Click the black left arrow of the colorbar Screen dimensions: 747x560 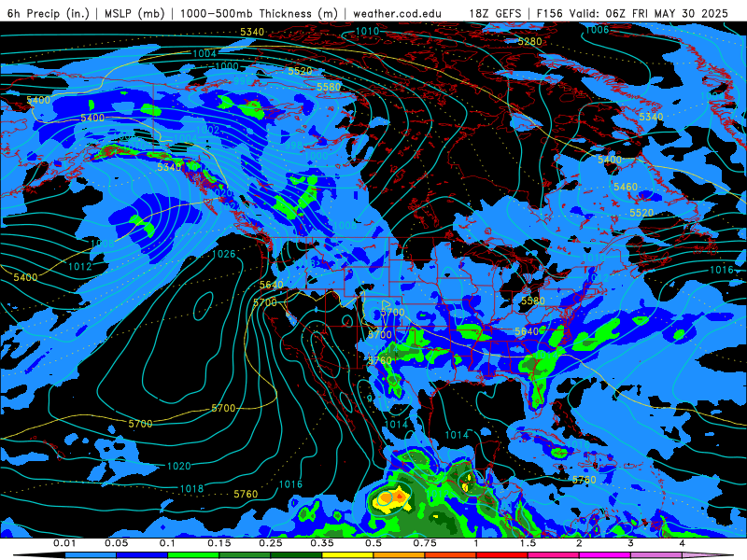point(39,555)
